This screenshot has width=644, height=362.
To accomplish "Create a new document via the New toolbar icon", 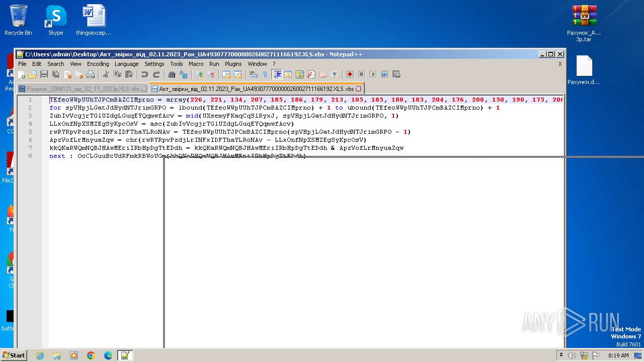I will (x=21, y=74).
